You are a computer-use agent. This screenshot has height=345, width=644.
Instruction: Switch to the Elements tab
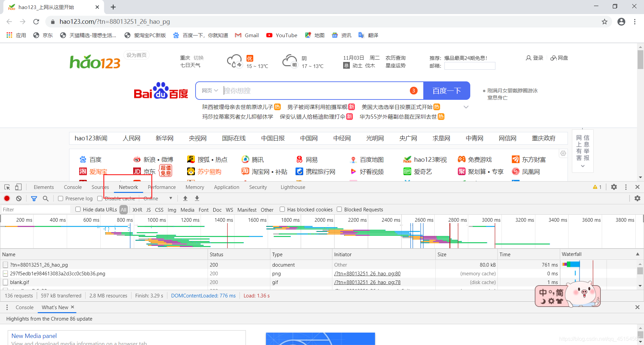tap(44, 187)
